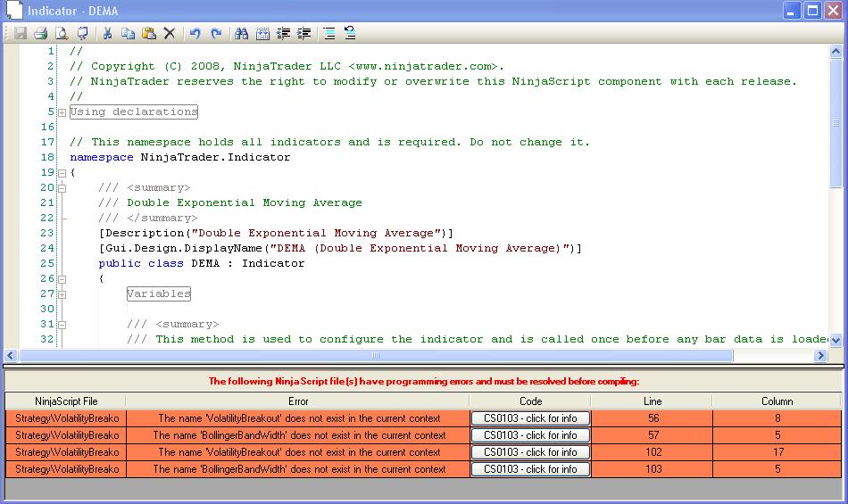
Task: Collapse the namespace block at line 19
Action: pos(62,173)
